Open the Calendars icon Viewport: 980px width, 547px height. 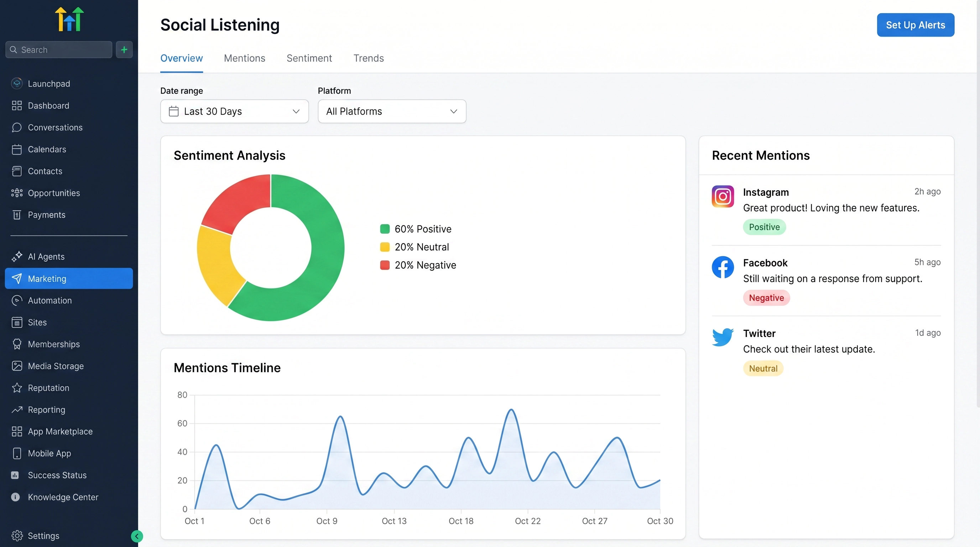tap(17, 149)
